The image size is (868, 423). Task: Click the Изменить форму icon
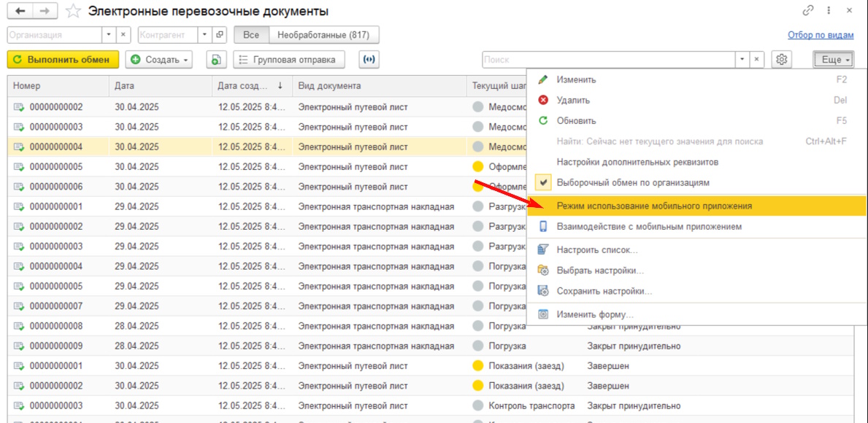click(543, 314)
